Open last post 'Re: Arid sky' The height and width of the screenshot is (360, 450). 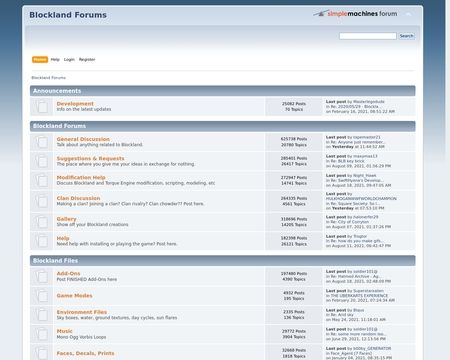[x=342, y=315]
